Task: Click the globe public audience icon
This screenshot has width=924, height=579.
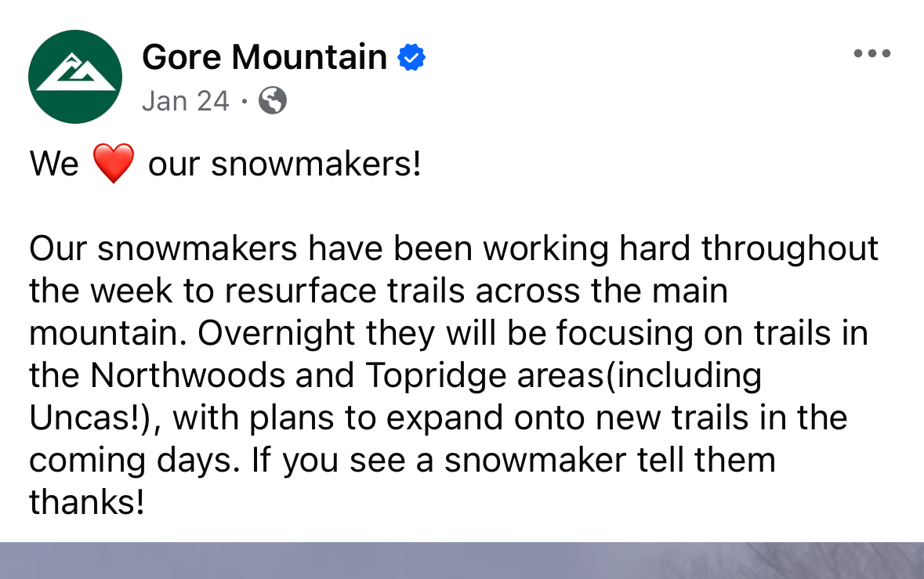Action: point(272,101)
